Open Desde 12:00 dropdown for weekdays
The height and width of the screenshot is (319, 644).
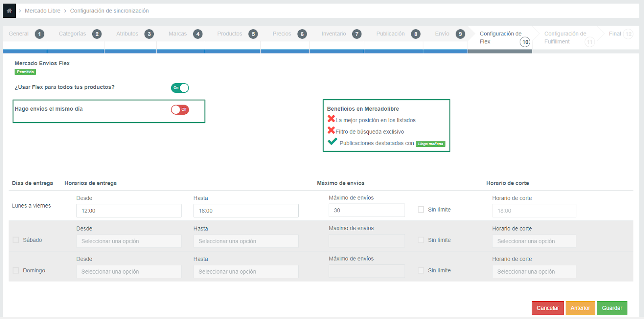129,211
